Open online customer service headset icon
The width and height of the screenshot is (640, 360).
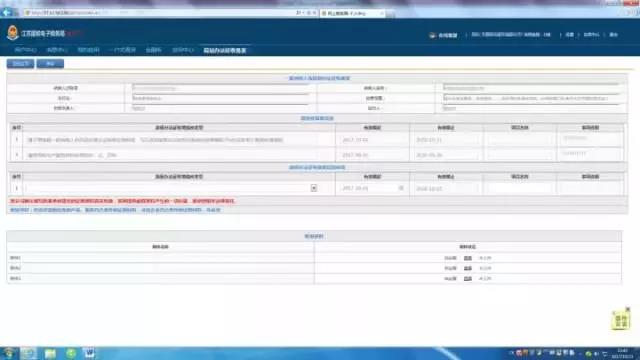pos(433,36)
